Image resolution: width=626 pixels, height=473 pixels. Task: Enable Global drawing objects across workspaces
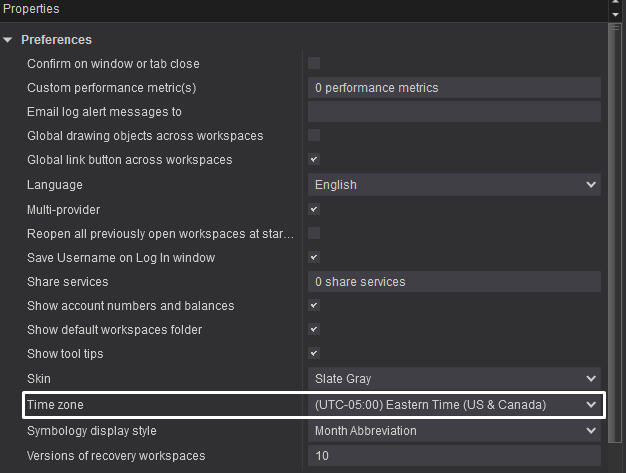[x=314, y=136]
